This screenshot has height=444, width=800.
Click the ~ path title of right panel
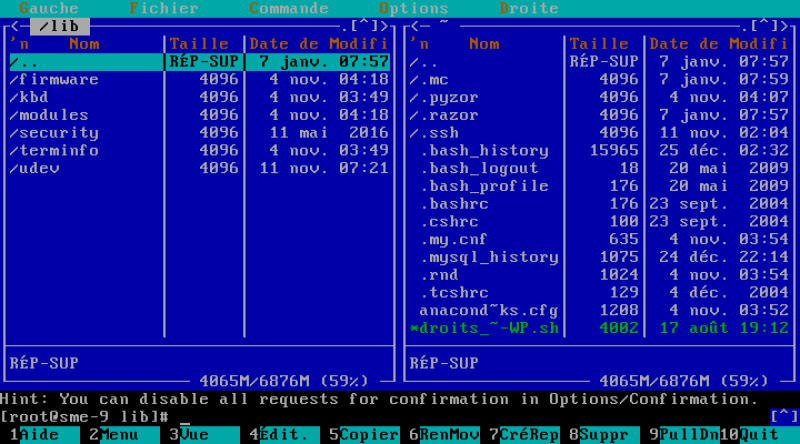pos(444,23)
